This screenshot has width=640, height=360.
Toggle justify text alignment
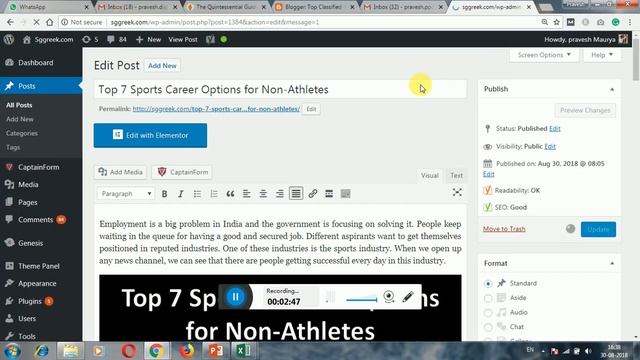[x=296, y=194]
